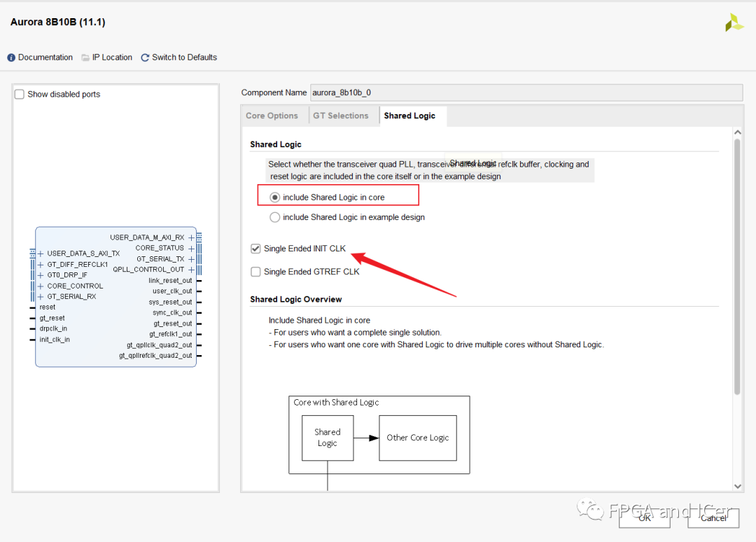The image size is (756, 542).
Task: Click the Shared Logic diagram block
Action: (x=328, y=438)
